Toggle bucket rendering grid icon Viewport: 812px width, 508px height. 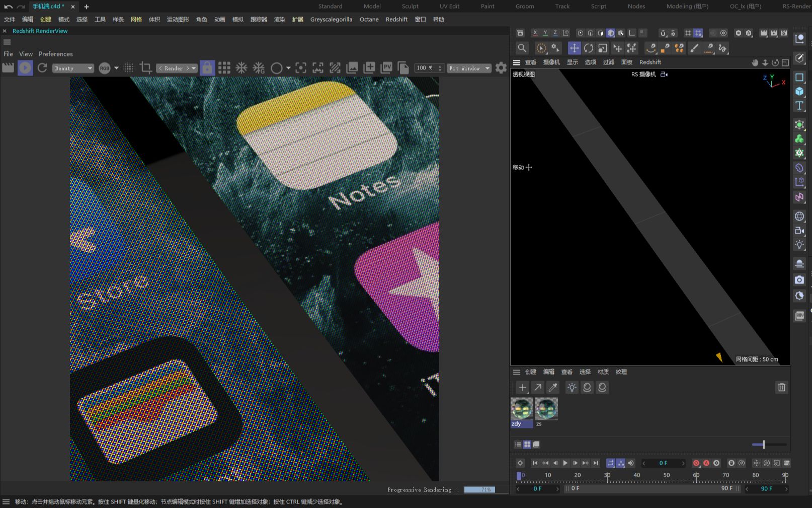coord(224,68)
